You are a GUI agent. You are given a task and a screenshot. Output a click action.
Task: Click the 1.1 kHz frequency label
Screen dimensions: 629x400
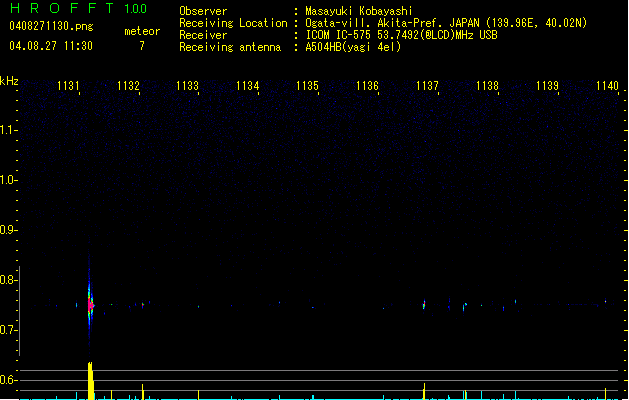pyautogui.click(x=7, y=130)
